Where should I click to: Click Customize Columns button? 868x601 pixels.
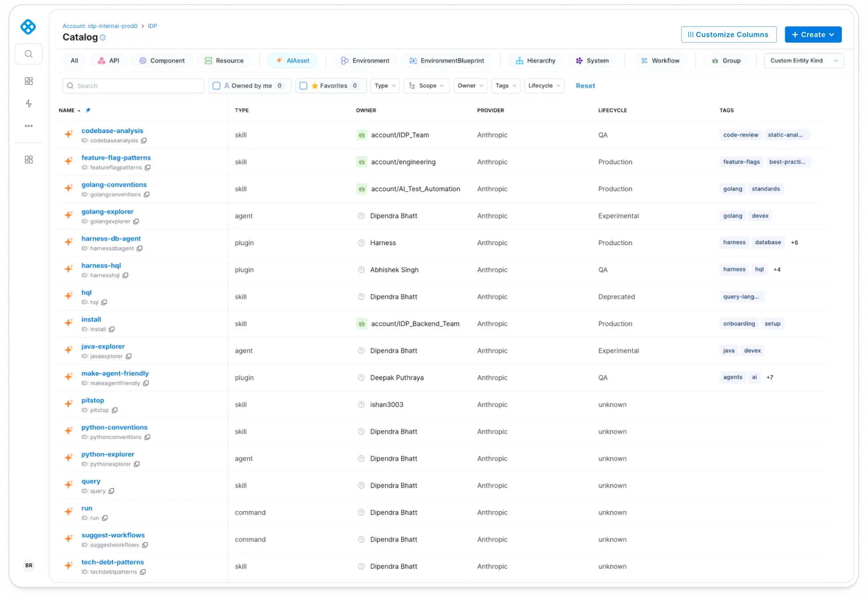728,35
